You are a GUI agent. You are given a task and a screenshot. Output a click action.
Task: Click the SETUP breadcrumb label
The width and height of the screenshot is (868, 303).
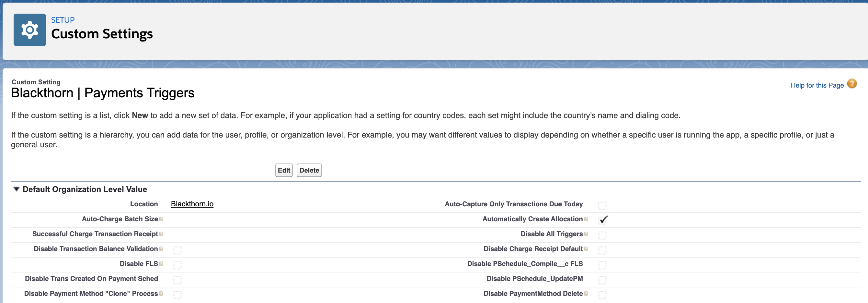tap(63, 20)
